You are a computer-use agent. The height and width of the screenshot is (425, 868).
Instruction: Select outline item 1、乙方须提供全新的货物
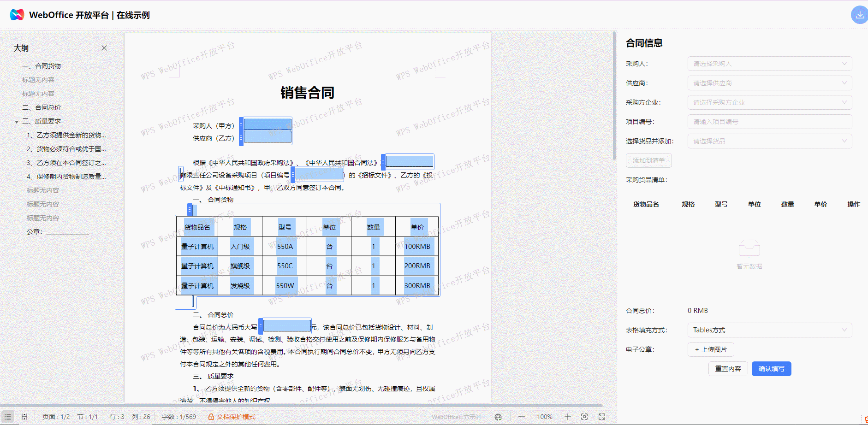(66, 135)
